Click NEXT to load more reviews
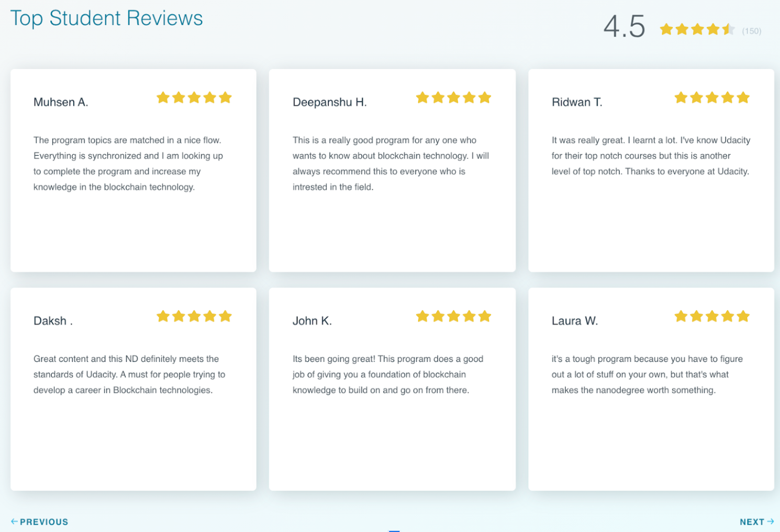The height and width of the screenshot is (532, 780). tap(756, 522)
